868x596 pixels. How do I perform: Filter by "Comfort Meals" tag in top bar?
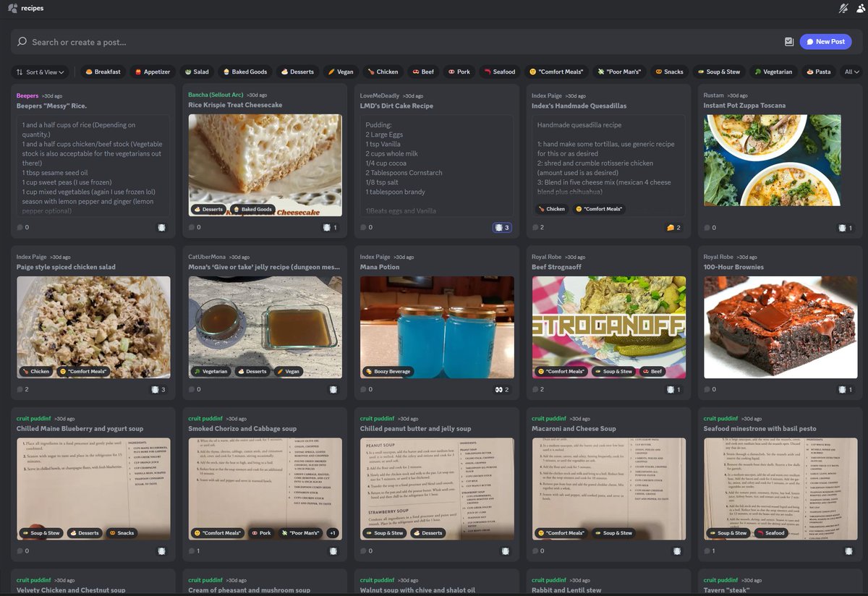coord(555,72)
